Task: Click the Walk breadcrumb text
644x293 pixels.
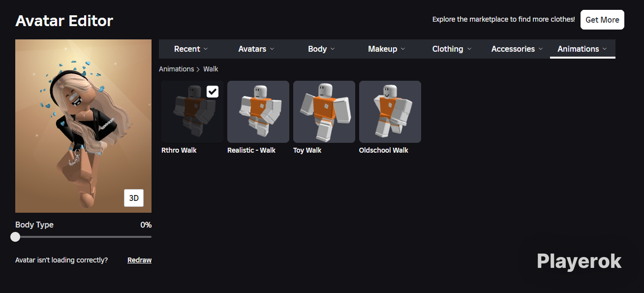Action: pos(211,69)
